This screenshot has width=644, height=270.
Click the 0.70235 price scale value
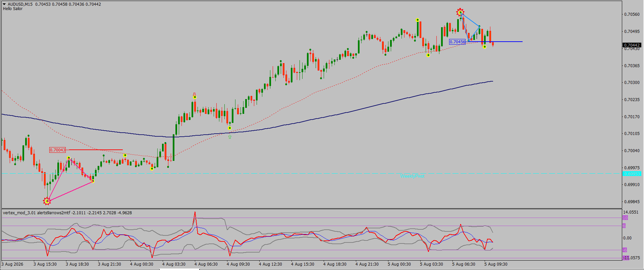coord(632,100)
